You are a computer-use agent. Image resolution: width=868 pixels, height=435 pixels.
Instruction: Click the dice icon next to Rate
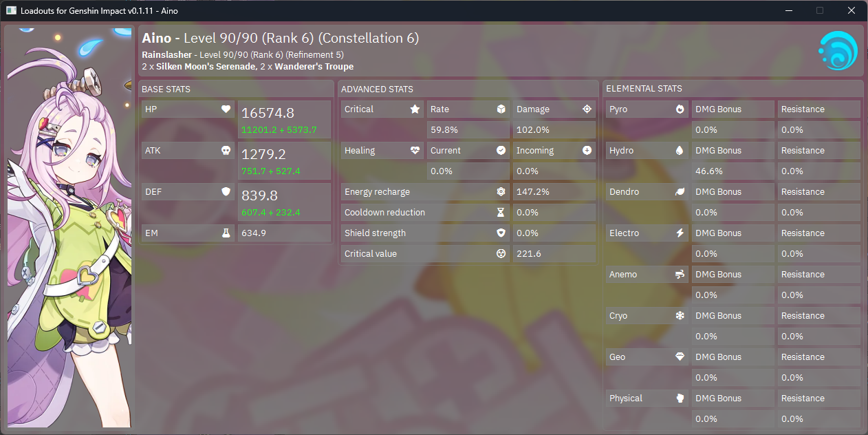coord(501,109)
